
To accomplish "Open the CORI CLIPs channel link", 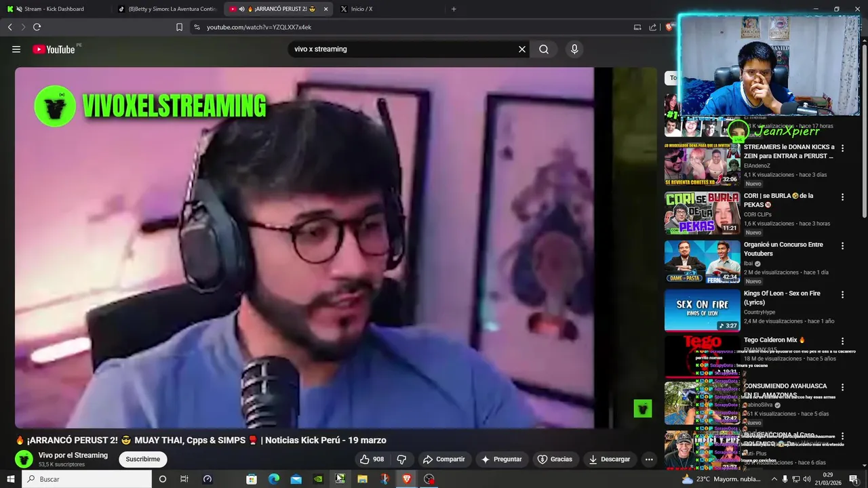I will pos(757,214).
